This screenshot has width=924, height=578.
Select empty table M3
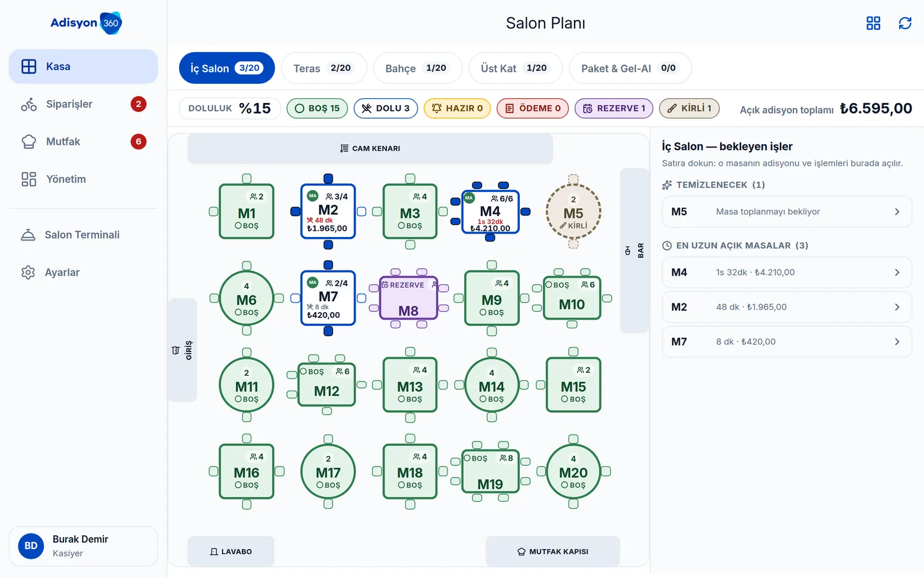(x=410, y=212)
